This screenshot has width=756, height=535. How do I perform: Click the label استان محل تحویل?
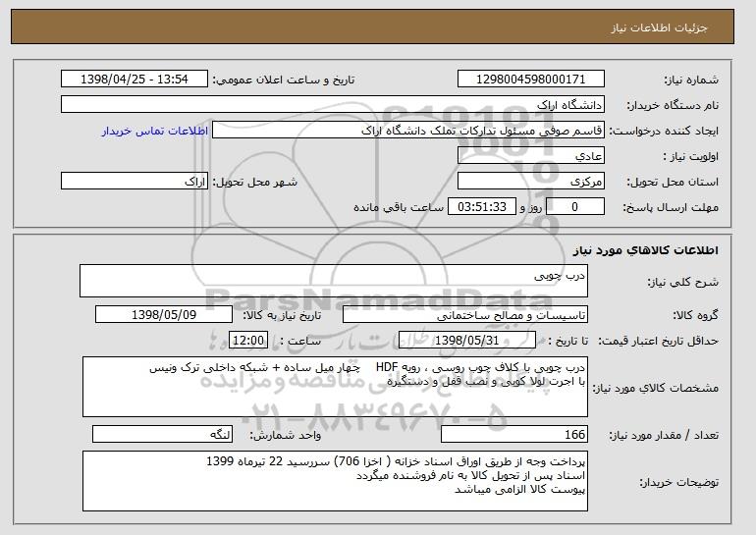[x=673, y=182]
